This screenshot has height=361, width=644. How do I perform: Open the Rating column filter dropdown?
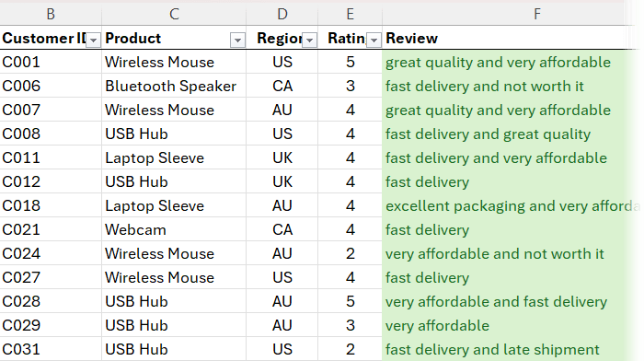(374, 40)
